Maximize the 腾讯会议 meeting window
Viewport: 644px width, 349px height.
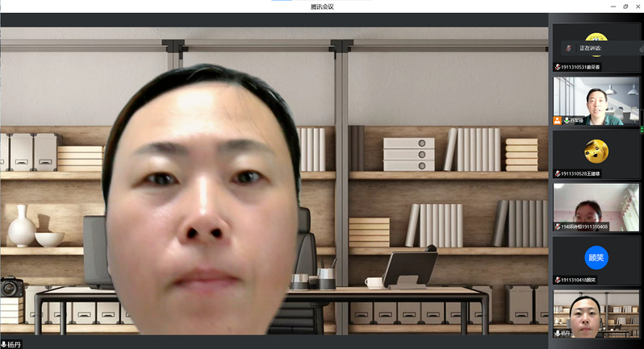pos(625,6)
